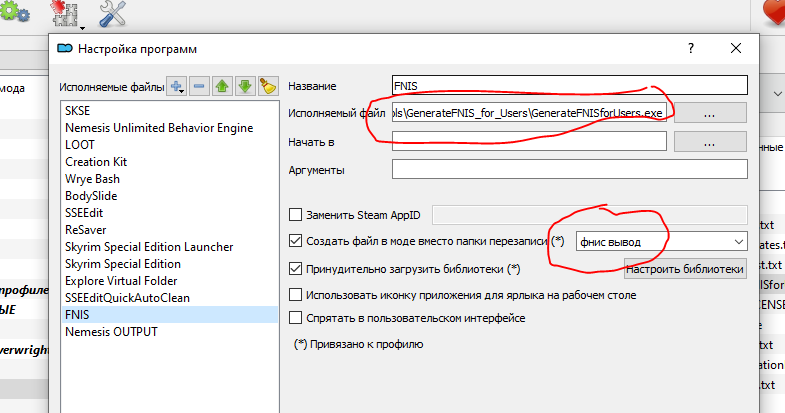Uncheck Создать файл в моде checkbox

[x=295, y=241]
